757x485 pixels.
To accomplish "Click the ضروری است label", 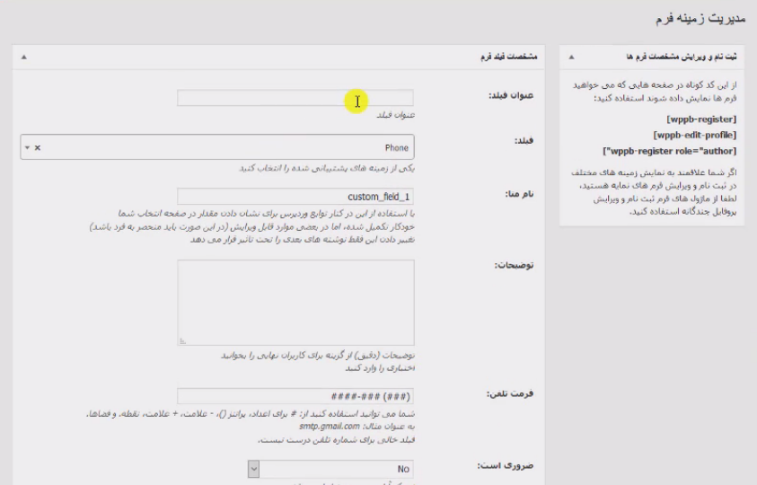I will pyautogui.click(x=505, y=466).
